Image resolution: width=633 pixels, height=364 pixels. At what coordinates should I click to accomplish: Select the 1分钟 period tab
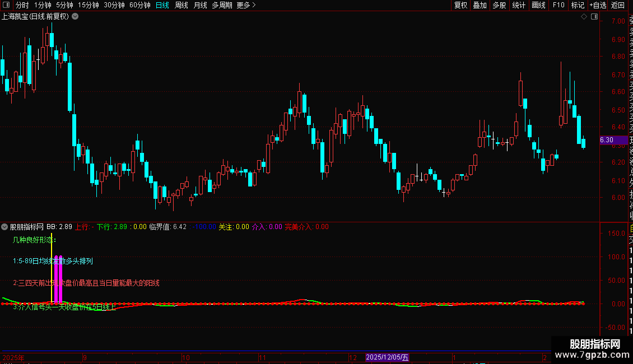(43, 5)
